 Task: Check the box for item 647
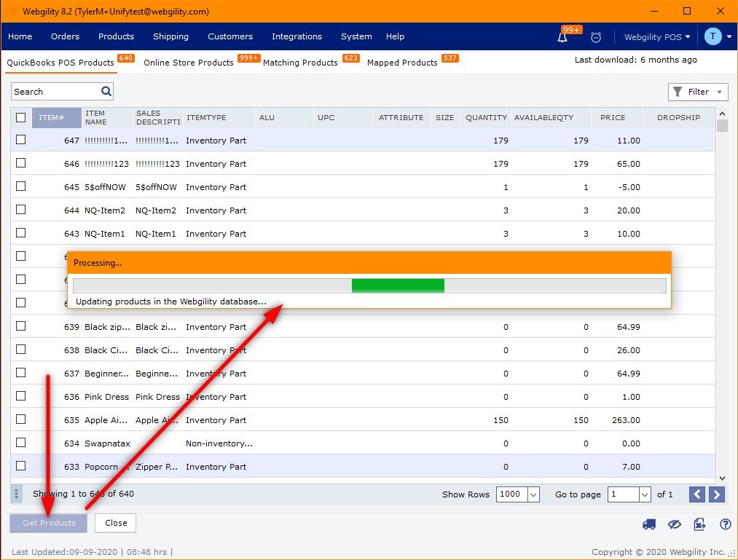pyautogui.click(x=20, y=140)
